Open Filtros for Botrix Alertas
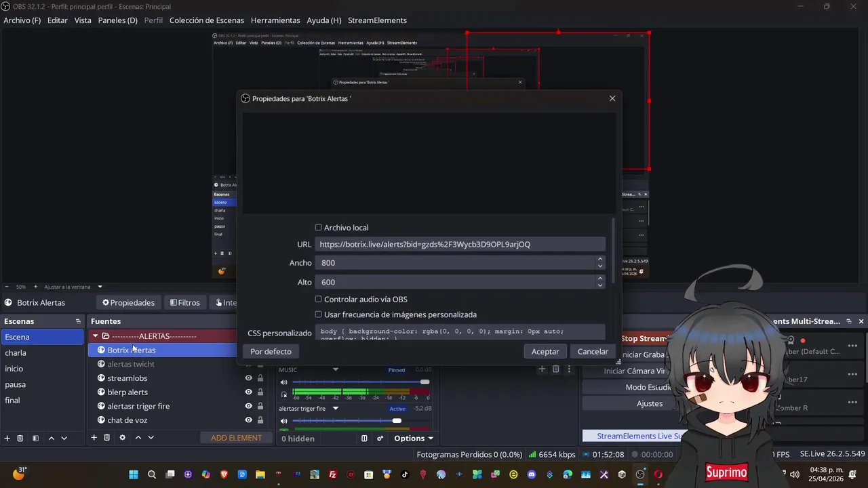The height and width of the screenshot is (488, 868). pos(185,303)
